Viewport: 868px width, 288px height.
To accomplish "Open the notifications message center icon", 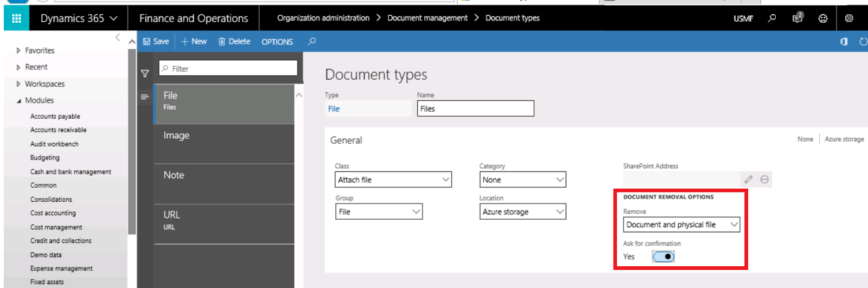I will click(x=797, y=18).
